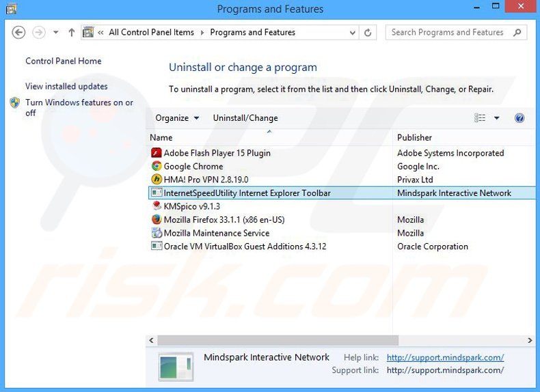Click the Mozilla Firefox icon
The height and width of the screenshot is (392, 540).
pos(157,220)
